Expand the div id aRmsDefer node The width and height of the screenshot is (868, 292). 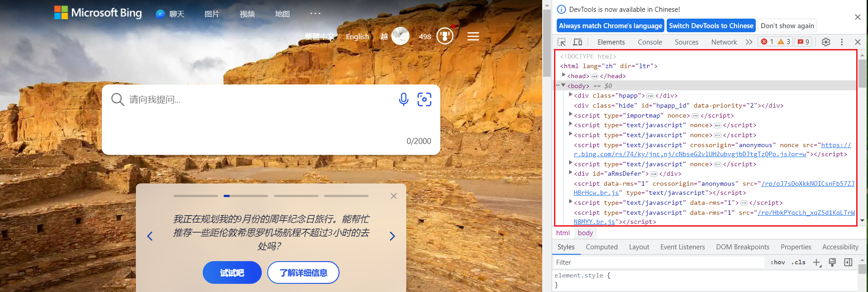point(570,173)
